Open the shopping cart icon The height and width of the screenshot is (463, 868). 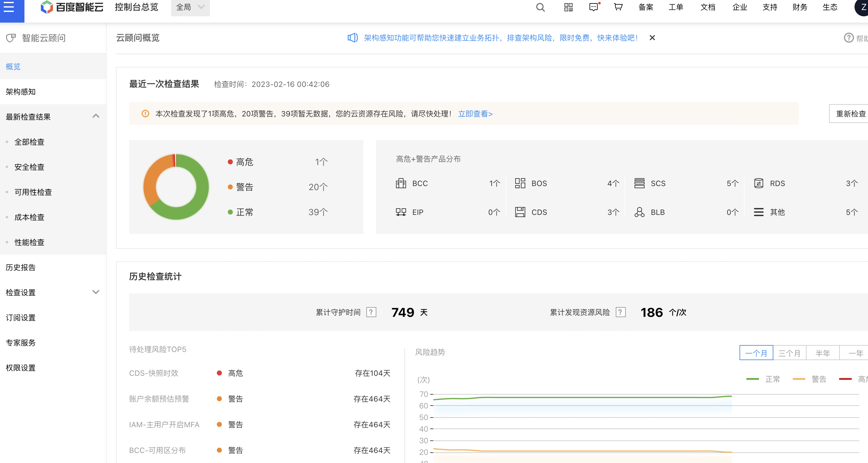[618, 7]
